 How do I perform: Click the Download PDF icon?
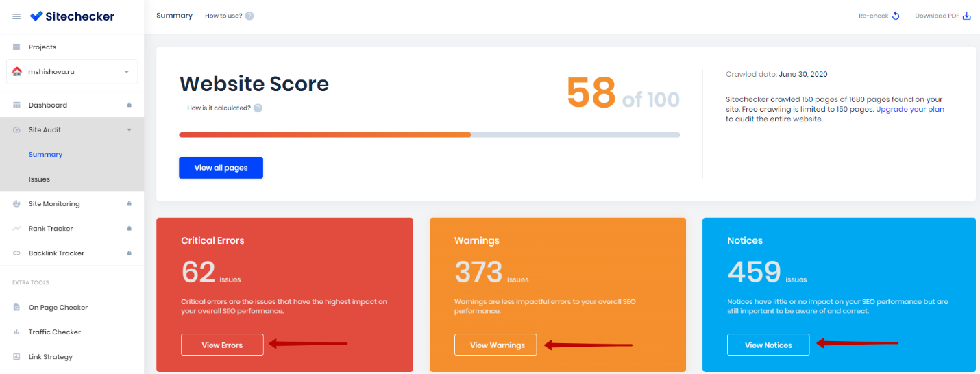[967, 16]
